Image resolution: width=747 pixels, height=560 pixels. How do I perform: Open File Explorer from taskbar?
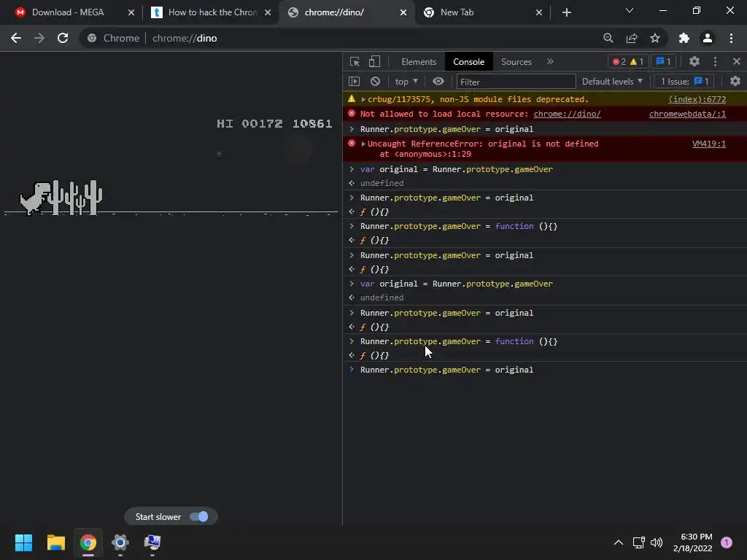55,542
